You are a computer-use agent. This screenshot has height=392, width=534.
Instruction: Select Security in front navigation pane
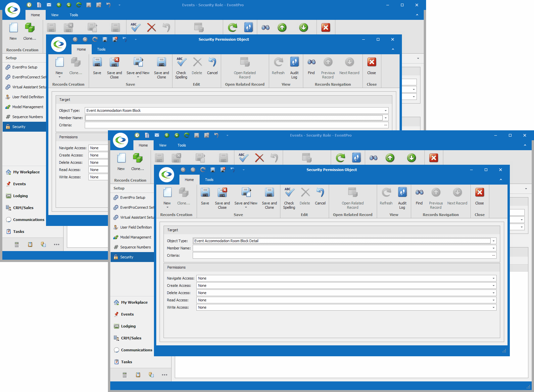click(x=132, y=257)
